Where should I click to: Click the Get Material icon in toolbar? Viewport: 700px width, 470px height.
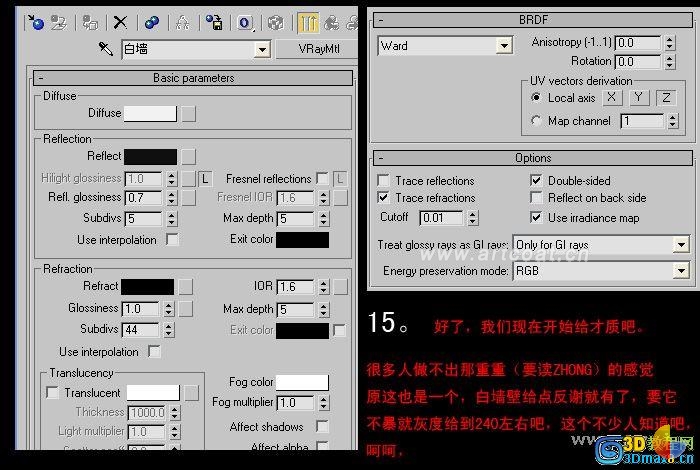point(35,22)
